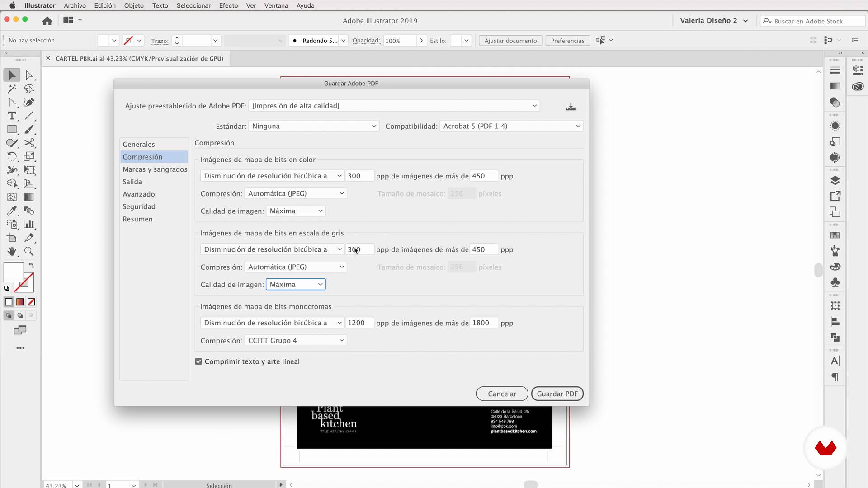Select the Gradient tool
Screen dimensions: 868x488
[x=29, y=197]
